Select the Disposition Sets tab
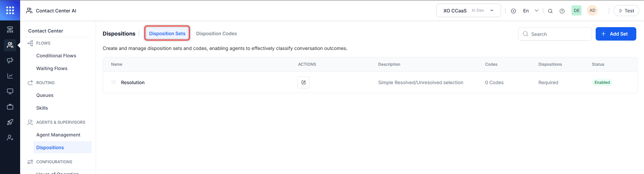The height and width of the screenshot is (174, 644). coord(167,34)
